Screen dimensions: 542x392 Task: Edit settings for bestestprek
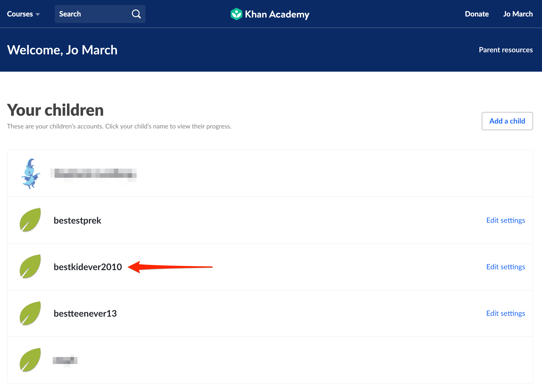506,220
